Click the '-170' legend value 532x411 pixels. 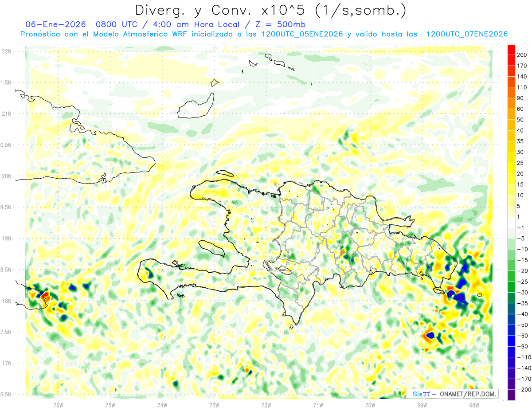coord(524,379)
